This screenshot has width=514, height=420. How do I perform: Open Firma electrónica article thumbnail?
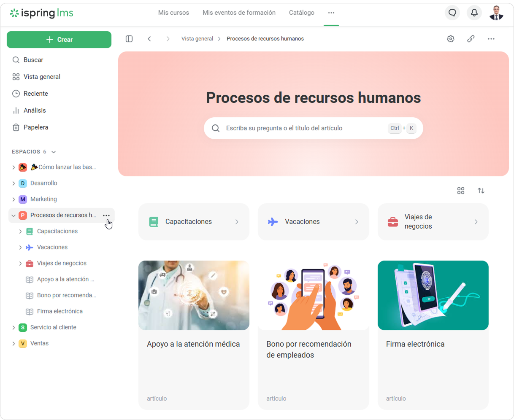point(433,295)
